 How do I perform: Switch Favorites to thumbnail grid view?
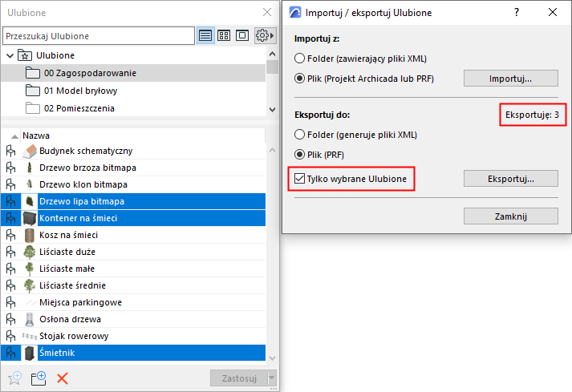(x=224, y=36)
